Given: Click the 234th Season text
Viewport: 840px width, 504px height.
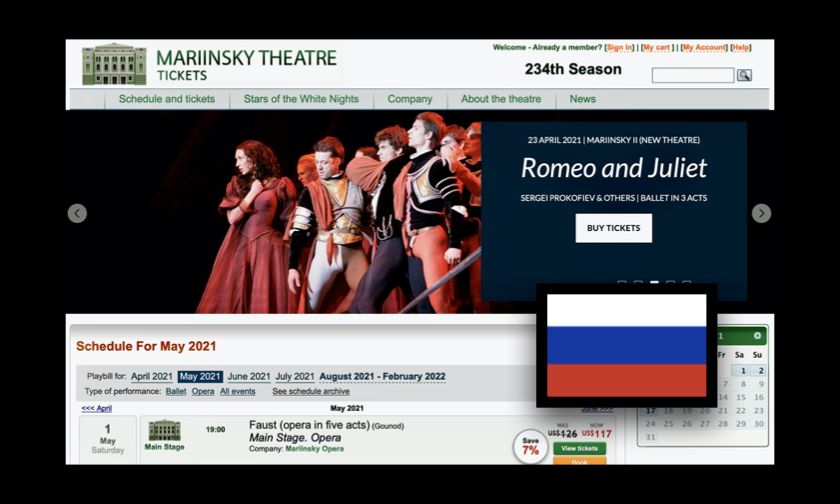Looking at the screenshot, I should point(573,69).
